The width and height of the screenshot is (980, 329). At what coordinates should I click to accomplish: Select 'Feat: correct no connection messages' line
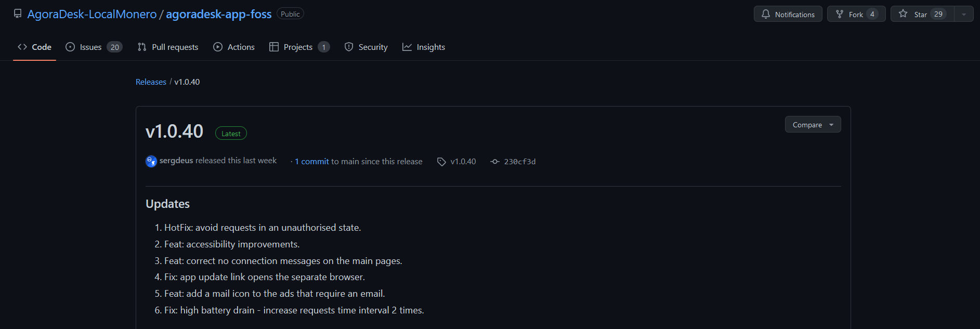coord(283,261)
